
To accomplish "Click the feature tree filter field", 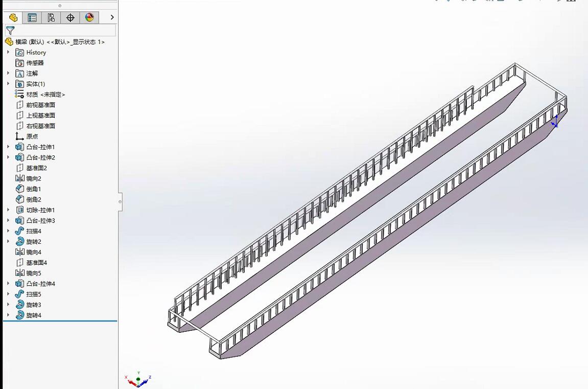I will pos(60,30).
